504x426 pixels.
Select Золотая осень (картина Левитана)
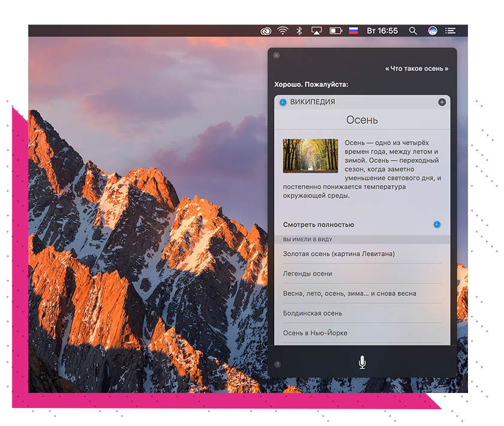pos(339,254)
